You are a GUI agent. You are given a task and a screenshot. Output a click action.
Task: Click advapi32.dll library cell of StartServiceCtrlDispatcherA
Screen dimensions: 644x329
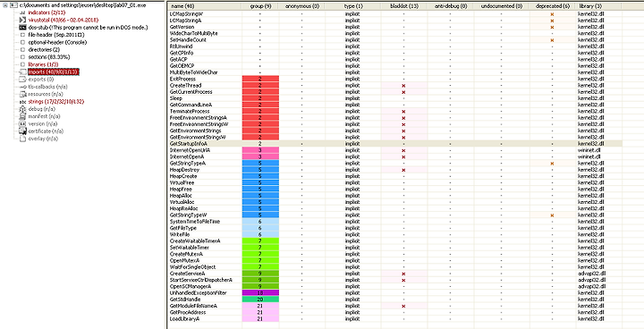[591, 280]
